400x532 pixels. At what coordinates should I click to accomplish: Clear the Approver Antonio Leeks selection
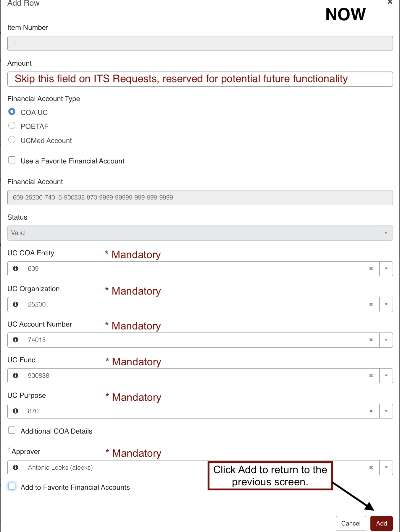click(x=371, y=468)
